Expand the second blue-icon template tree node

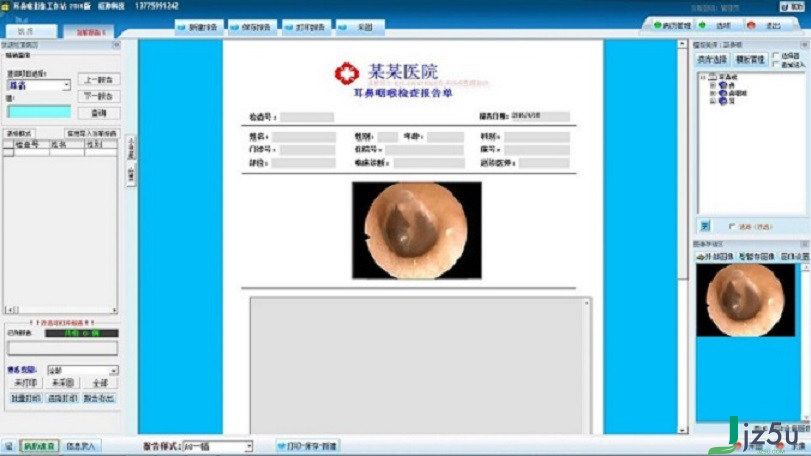coord(713,94)
